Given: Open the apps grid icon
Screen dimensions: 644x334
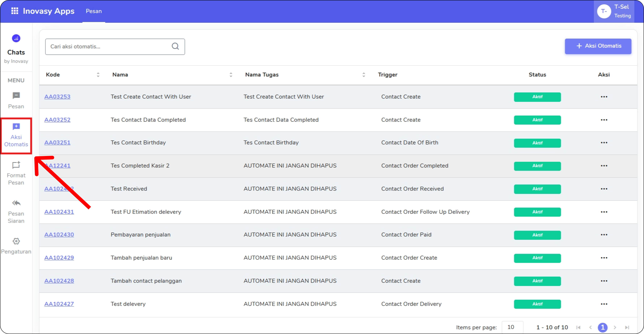Looking at the screenshot, I should point(14,11).
